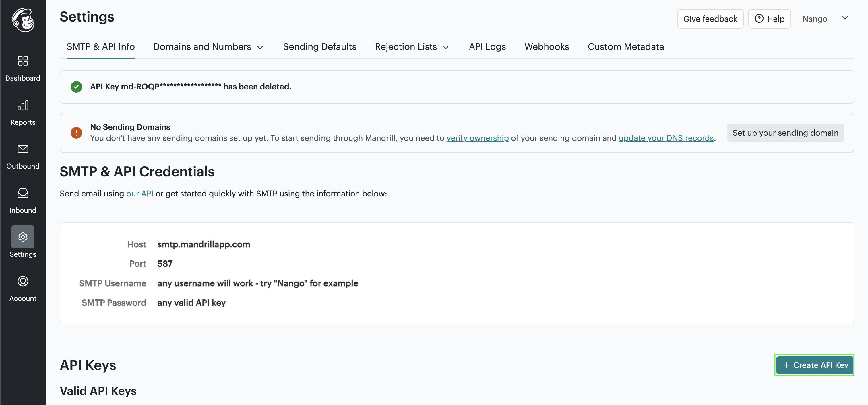
Task: Open the Inbound tray icon
Action: (x=23, y=193)
